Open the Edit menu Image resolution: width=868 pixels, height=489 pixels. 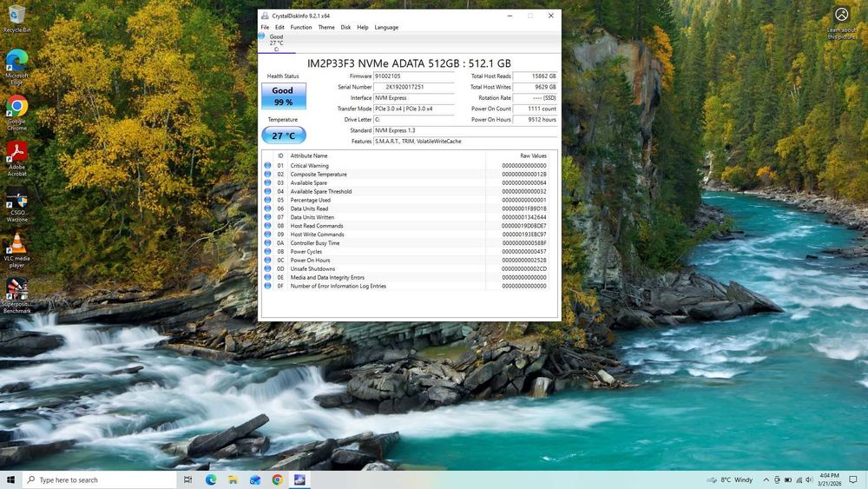click(x=279, y=27)
